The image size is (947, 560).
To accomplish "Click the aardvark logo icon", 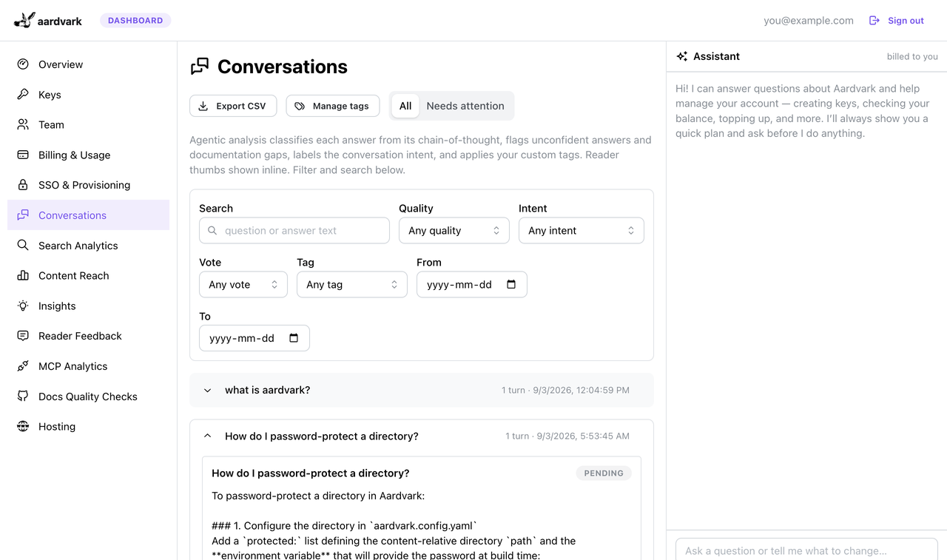I will coord(24,20).
